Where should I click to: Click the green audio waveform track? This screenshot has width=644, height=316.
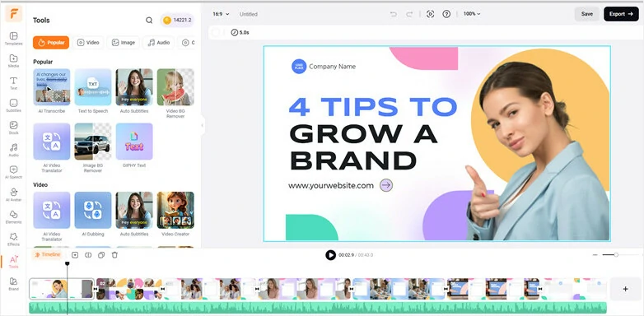[318, 308]
